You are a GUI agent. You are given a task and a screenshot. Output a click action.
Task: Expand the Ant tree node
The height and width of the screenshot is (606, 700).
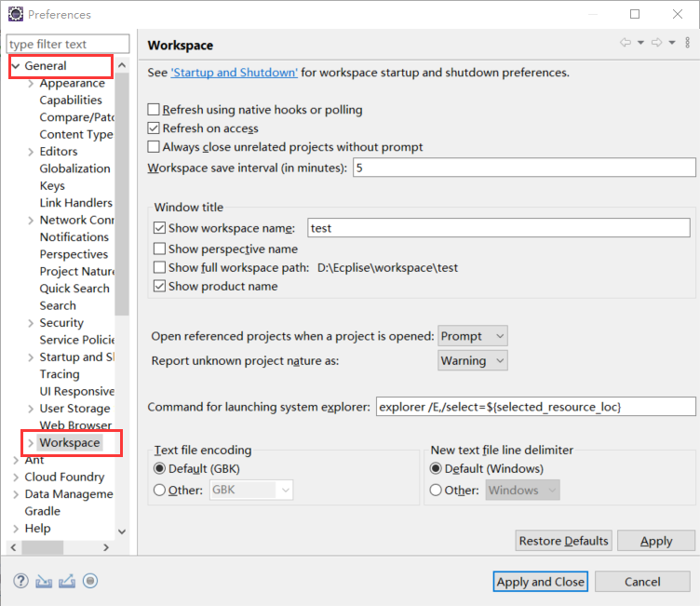coord(16,460)
